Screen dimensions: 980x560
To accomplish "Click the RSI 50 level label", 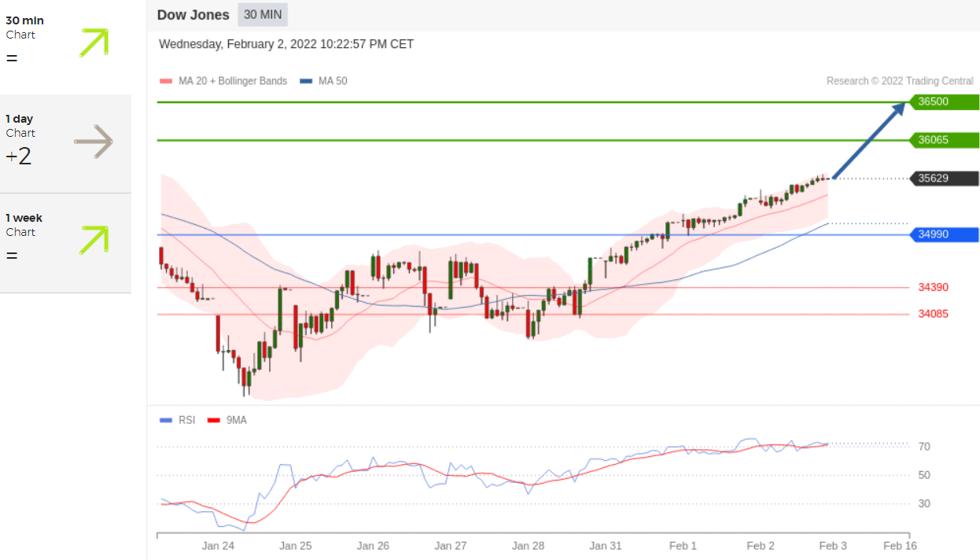I will (x=925, y=475).
